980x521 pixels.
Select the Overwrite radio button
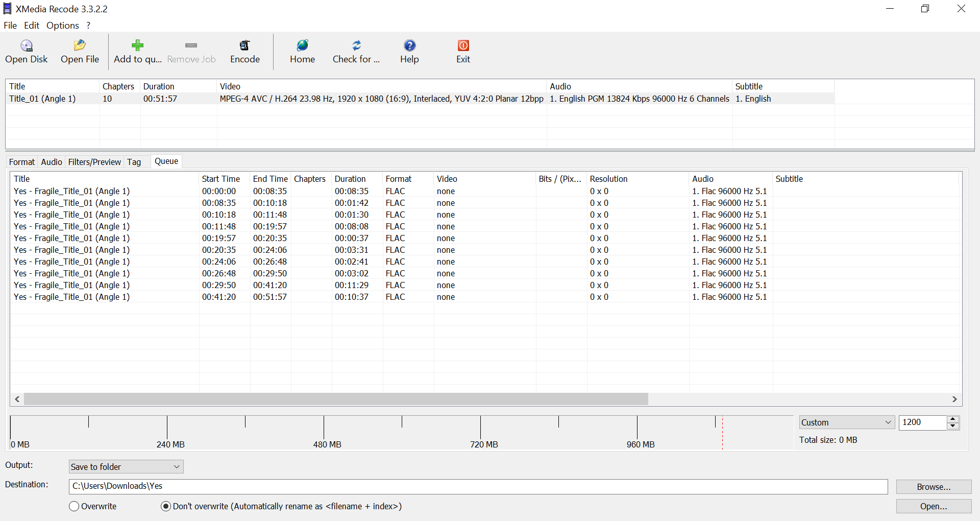[x=75, y=506]
